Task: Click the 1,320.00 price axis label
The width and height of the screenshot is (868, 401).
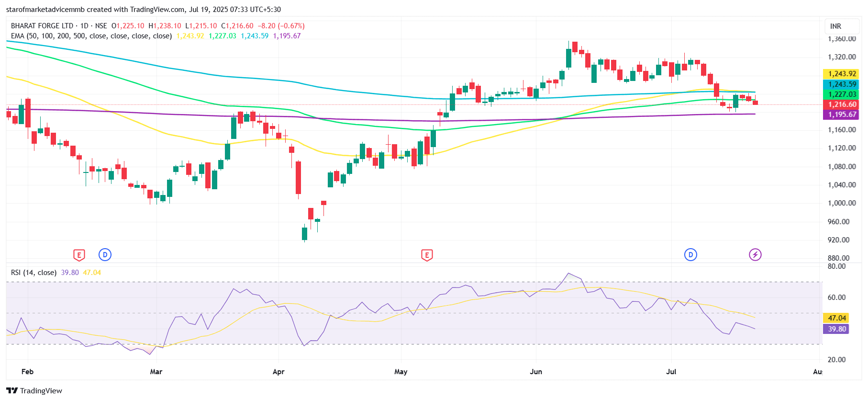Action: (842, 57)
